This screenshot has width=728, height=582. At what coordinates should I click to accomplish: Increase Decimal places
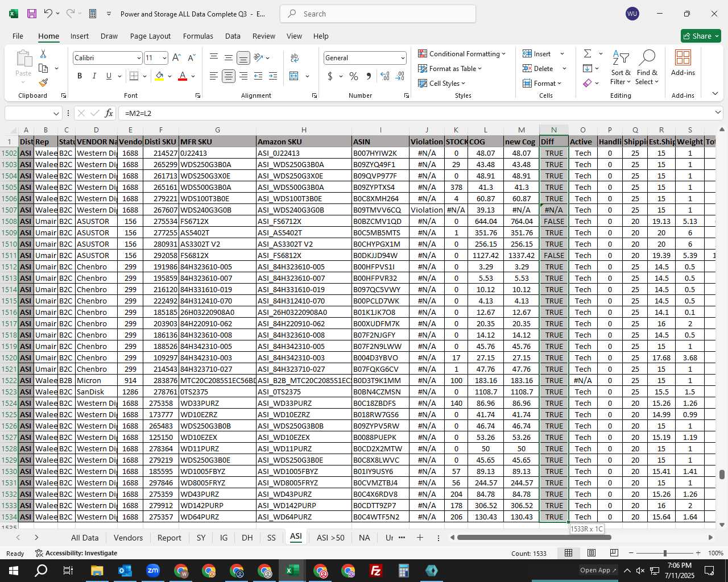[x=385, y=76]
